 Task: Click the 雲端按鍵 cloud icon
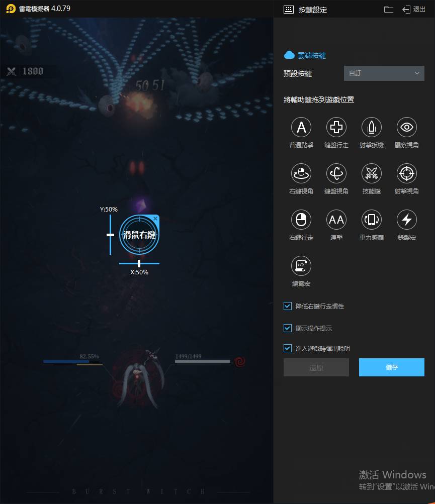(x=289, y=55)
